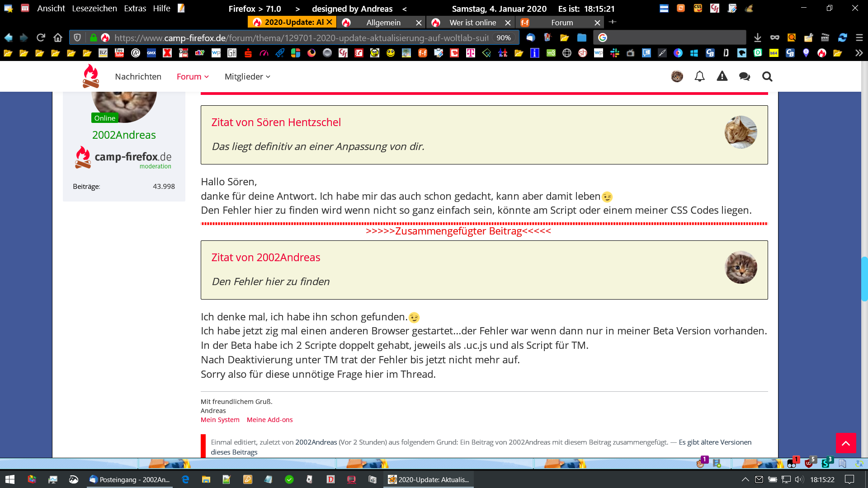This screenshot has width=868, height=488.
Task: Click the red scroll-to-top button
Action: point(845,443)
